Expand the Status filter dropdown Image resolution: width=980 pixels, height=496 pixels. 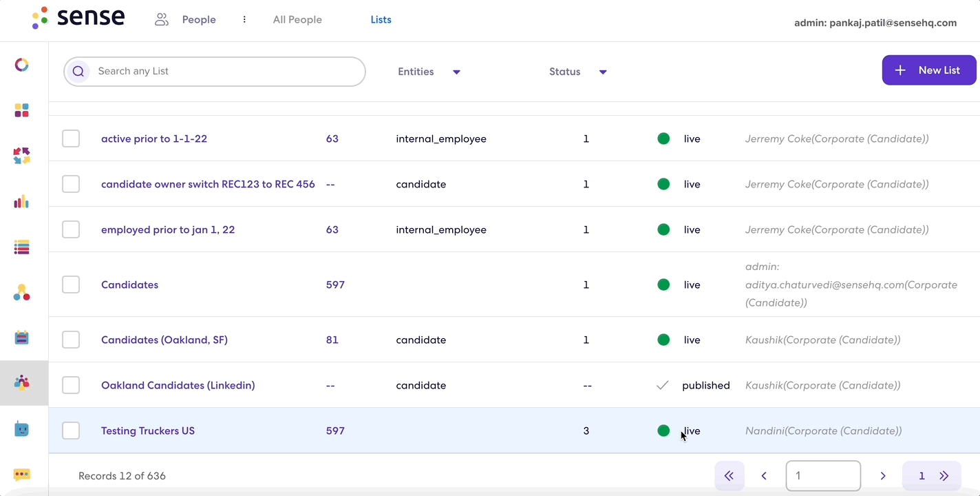pos(578,72)
